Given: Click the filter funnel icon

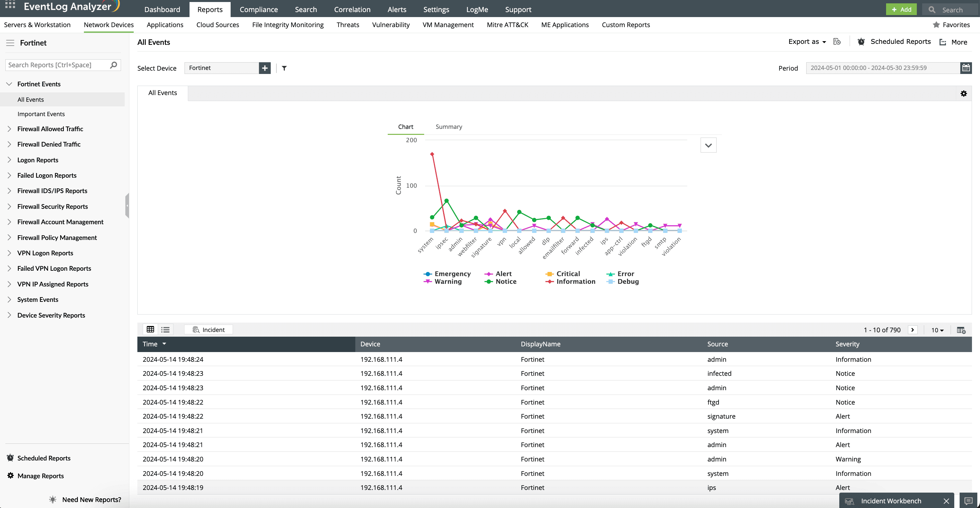Looking at the screenshot, I should [x=284, y=68].
